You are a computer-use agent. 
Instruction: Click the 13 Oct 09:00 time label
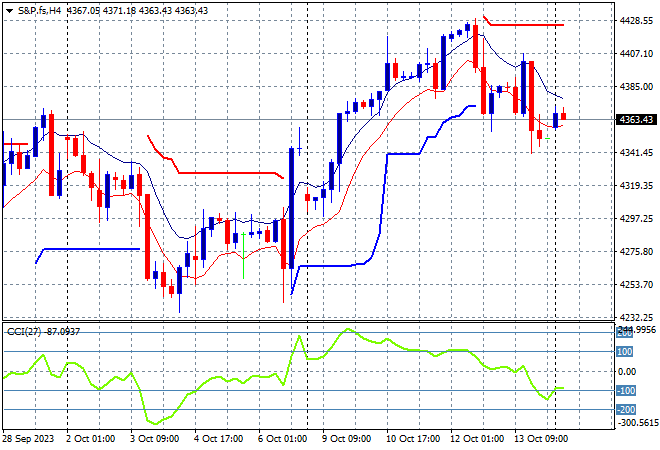click(x=541, y=439)
